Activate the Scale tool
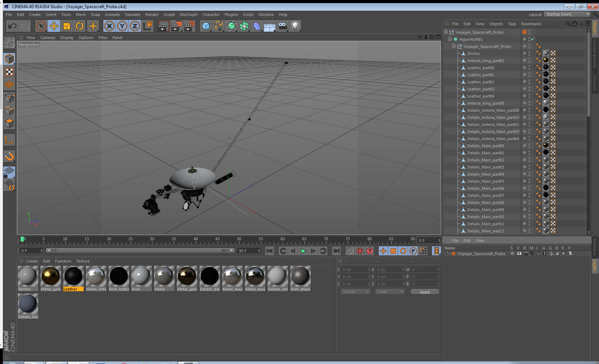 (x=67, y=26)
